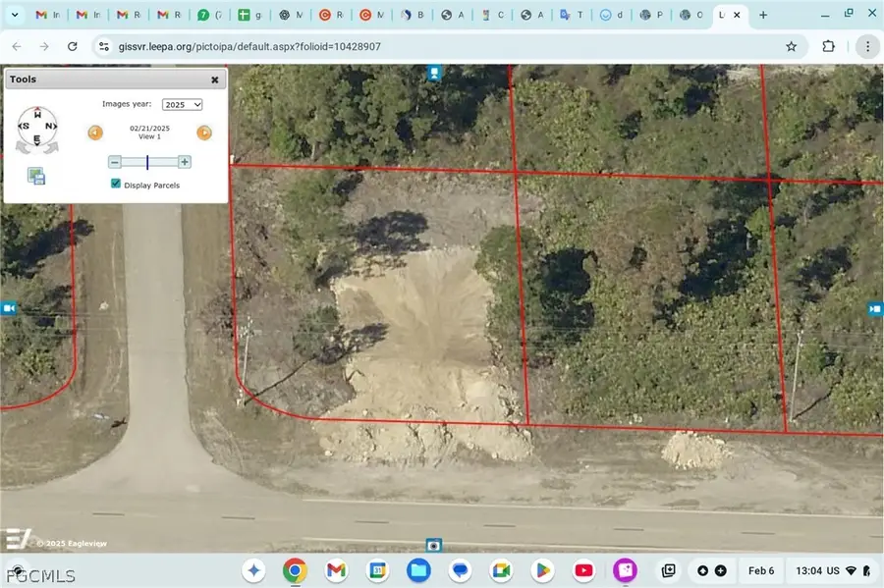Click the compass north direction marker
Image resolution: width=884 pixels, height=588 pixels.
[x=50, y=125]
